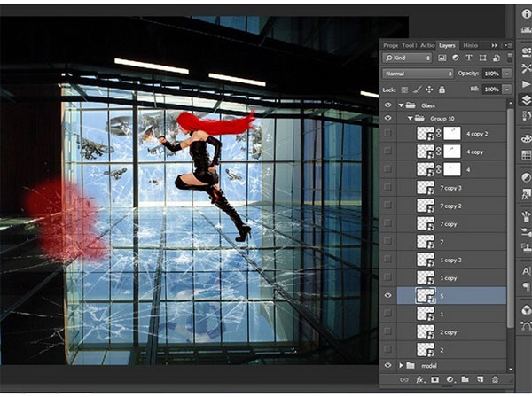Lock all padlock icon
532x397 pixels.
click(x=442, y=90)
